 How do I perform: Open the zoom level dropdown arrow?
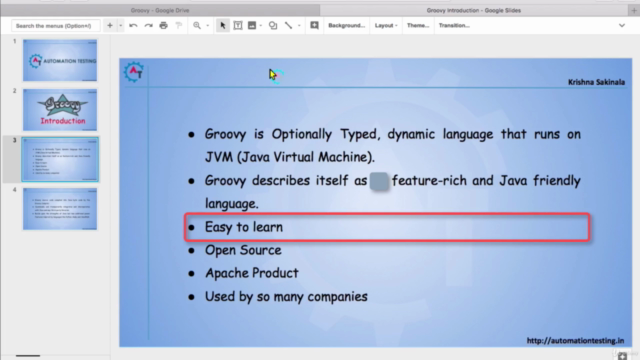click(208, 25)
